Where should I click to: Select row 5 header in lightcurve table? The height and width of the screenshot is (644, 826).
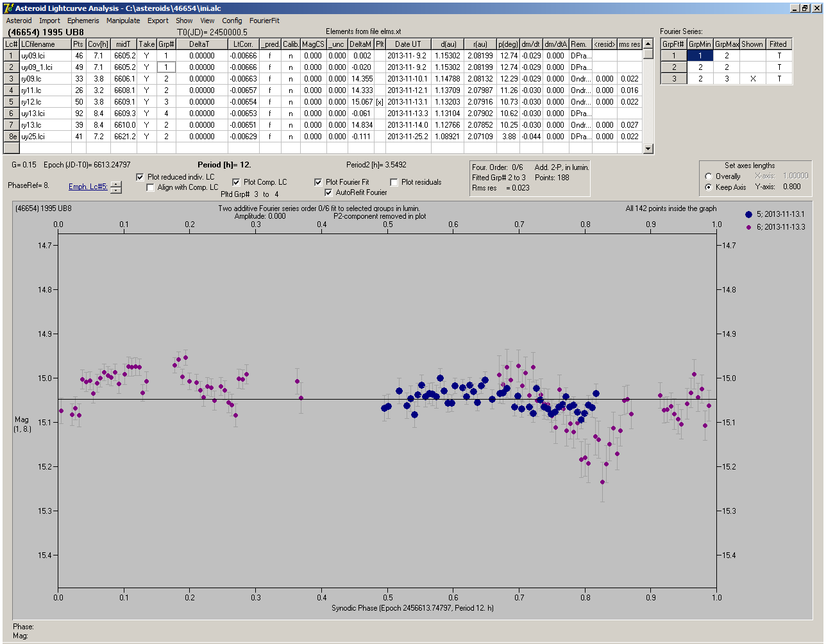12,102
